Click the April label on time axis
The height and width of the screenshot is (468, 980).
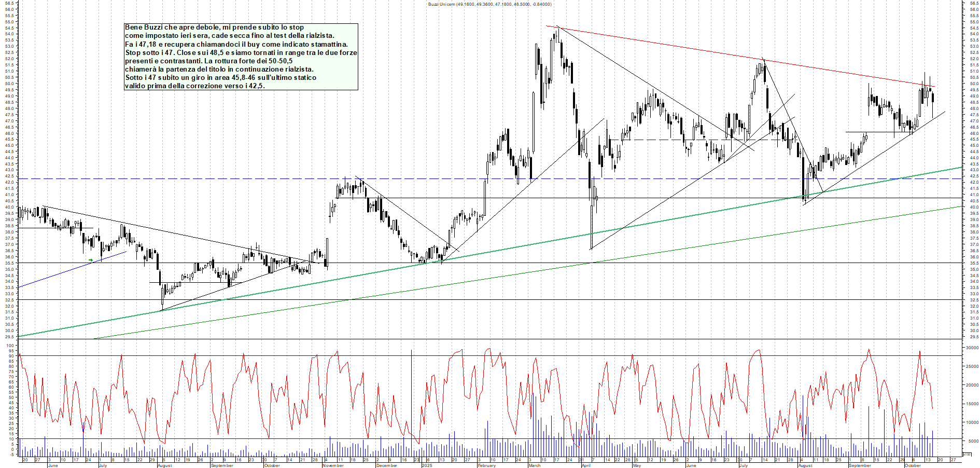[586, 465]
